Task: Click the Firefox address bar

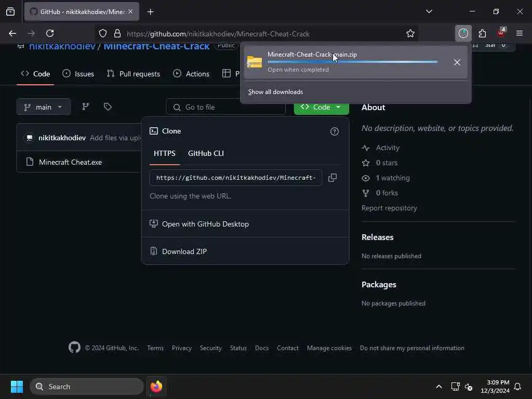Action: coord(256,34)
